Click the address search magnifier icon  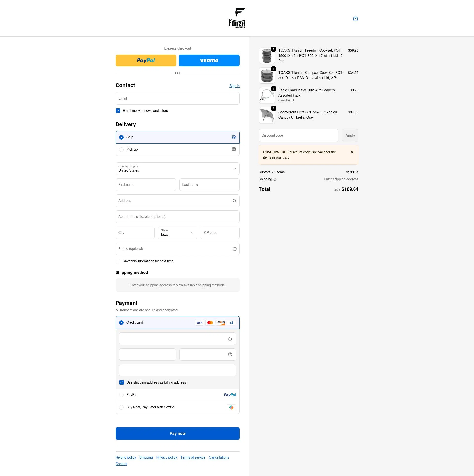click(234, 201)
